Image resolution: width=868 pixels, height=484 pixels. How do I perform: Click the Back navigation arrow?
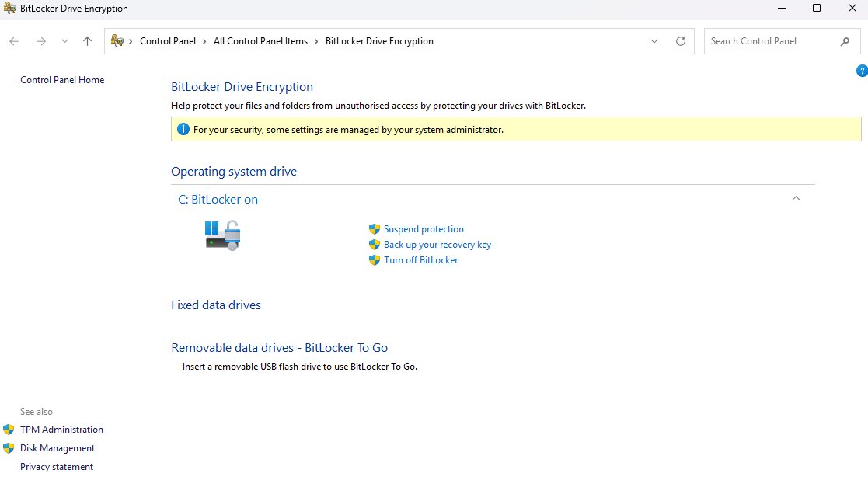(x=14, y=41)
